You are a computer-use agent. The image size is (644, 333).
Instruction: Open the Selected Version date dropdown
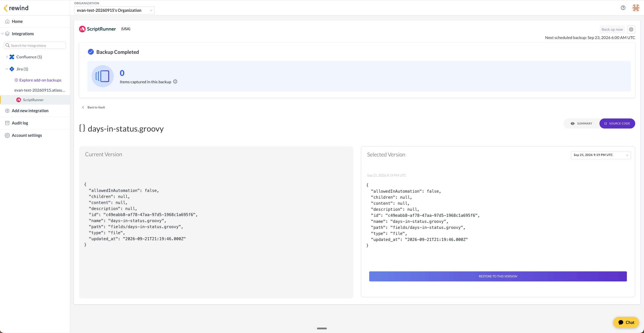point(601,155)
